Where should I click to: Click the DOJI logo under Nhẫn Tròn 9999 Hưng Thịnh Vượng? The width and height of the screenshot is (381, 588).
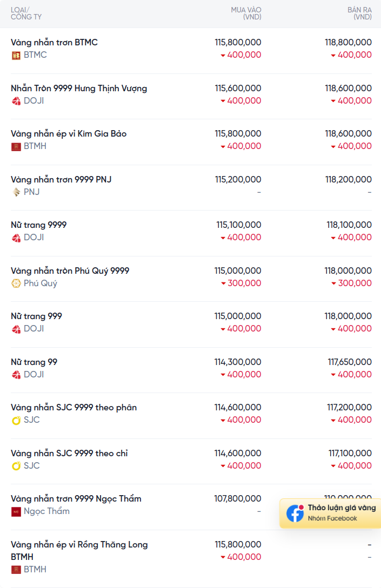(16, 101)
